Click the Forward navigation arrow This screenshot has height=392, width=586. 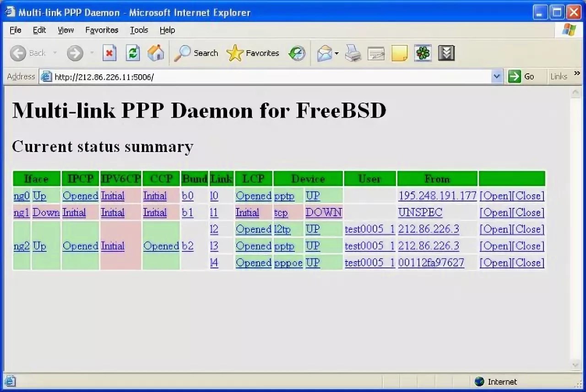(x=75, y=53)
